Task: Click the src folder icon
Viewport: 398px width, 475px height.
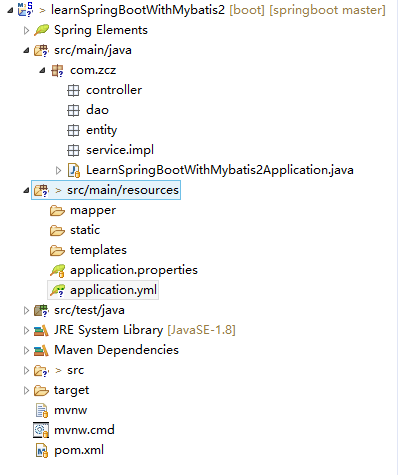Action: pyautogui.click(x=41, y=371)
